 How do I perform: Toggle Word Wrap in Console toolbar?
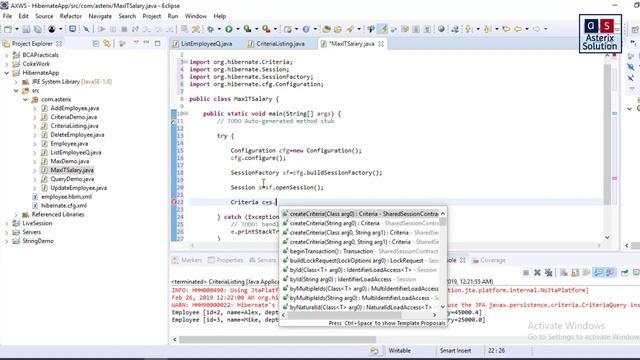pos(587,273)
